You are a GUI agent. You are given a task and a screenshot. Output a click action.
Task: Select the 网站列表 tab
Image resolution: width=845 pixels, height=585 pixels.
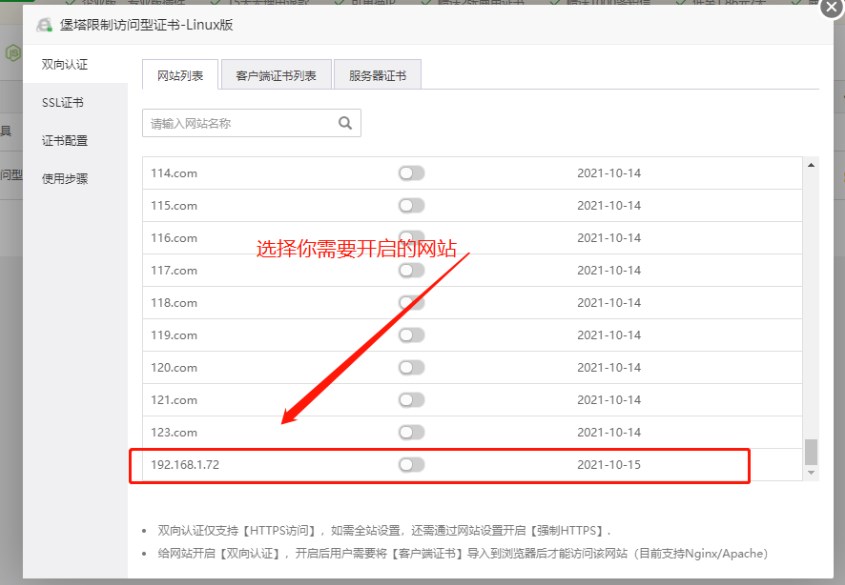tap(180, 75)
